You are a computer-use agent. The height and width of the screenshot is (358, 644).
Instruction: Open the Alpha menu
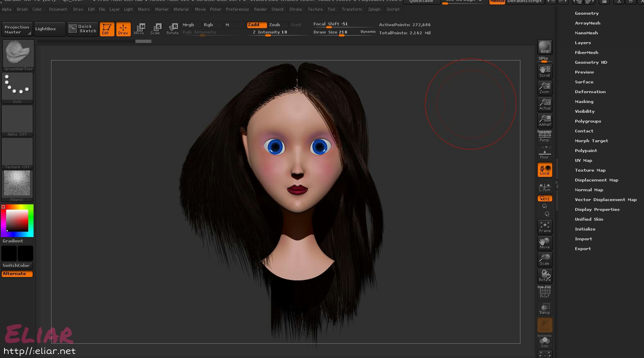(7, 9)
